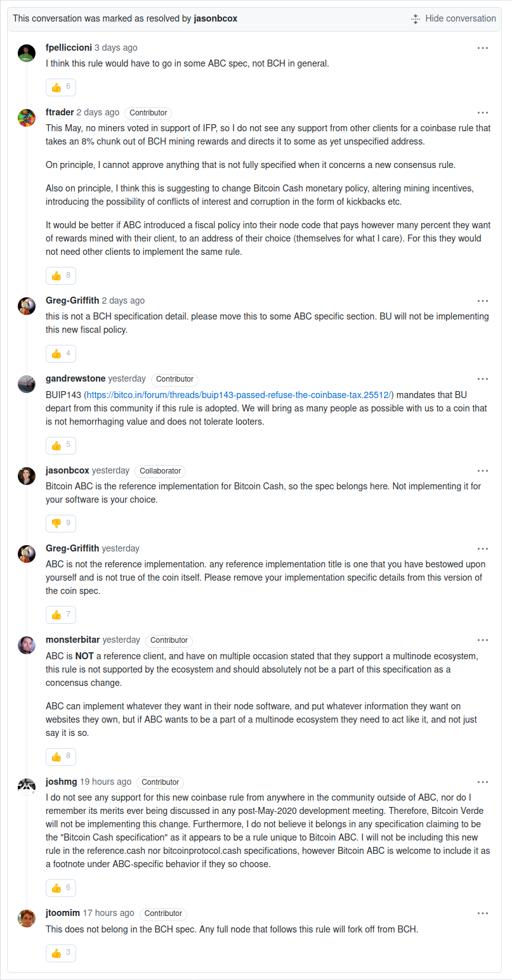Click jtoomim's avatar picture
This screenshot has width=512, height=980.
point(27,919)
